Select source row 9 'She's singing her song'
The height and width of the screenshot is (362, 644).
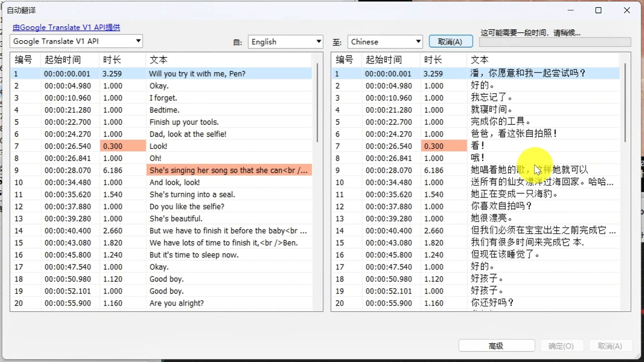pyautogui.click(x=228, y=170)
